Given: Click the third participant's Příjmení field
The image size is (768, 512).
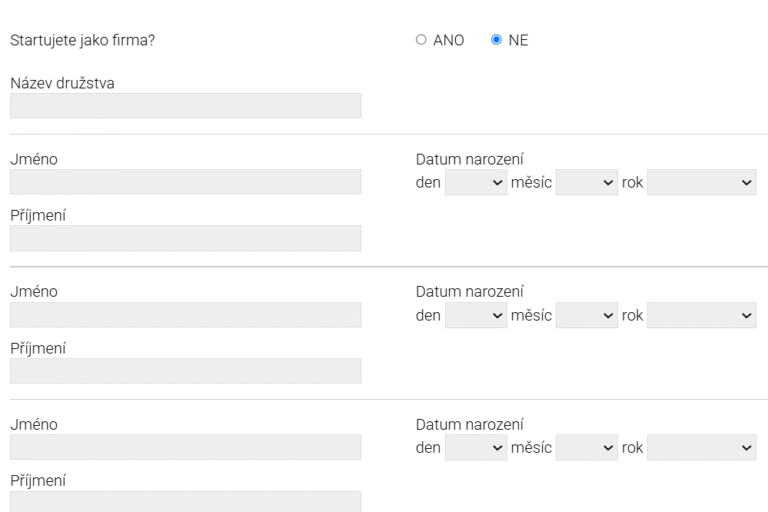Looking at the screenshot, I should click(185, 502).
